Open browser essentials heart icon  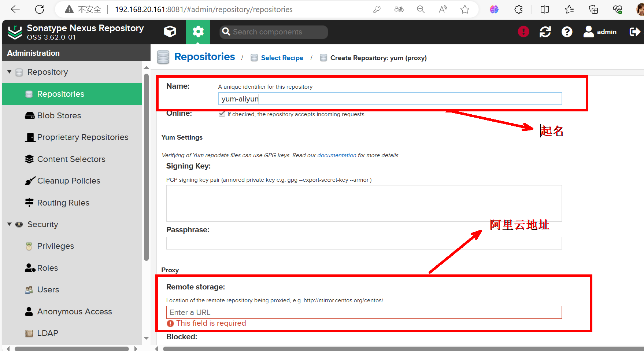tap(618, 9)
